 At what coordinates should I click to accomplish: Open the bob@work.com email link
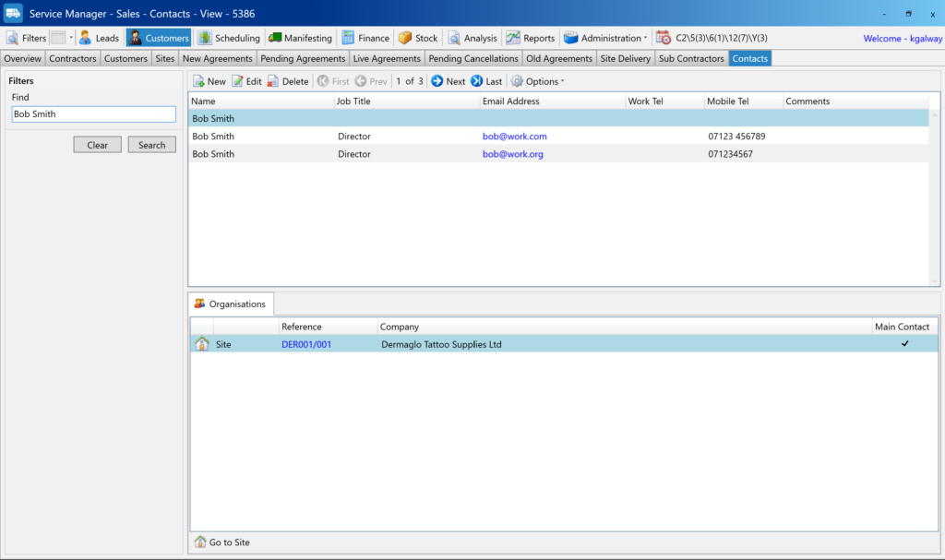[x=514, y=137]
